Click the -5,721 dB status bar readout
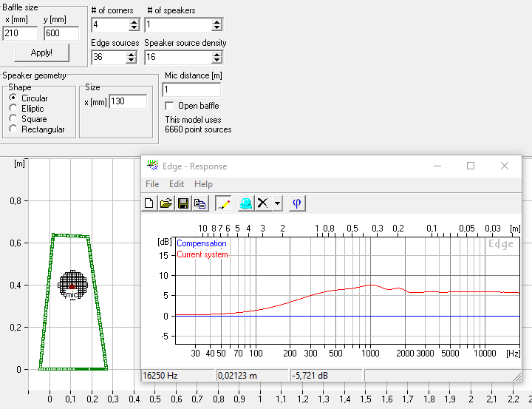This screenshot has width=532, height=409. pos(327,376)
